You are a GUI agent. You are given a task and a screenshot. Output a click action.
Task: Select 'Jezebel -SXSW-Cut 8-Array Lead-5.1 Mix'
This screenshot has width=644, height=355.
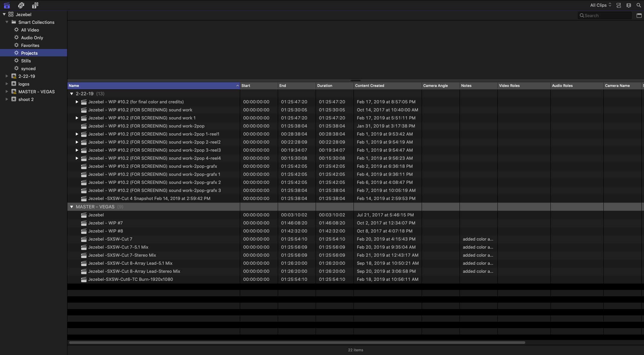click(x=130, y=263)
